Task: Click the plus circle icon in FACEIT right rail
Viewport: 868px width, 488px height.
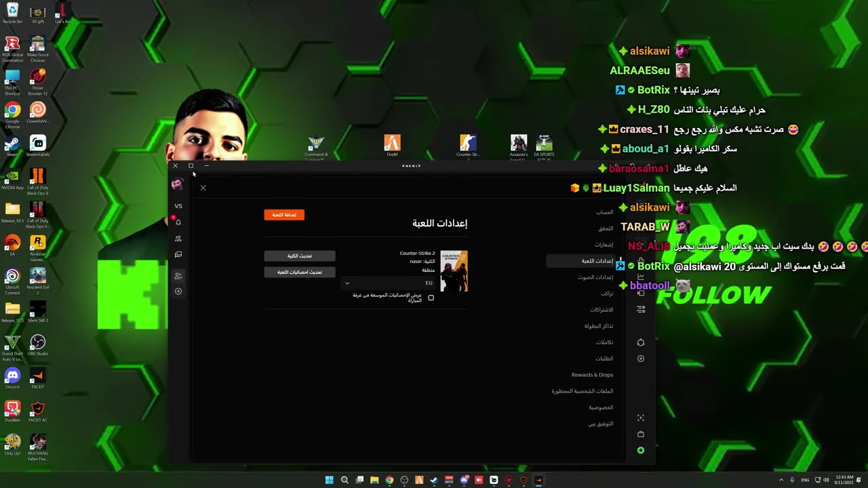Action: click(x=641, y=359)
